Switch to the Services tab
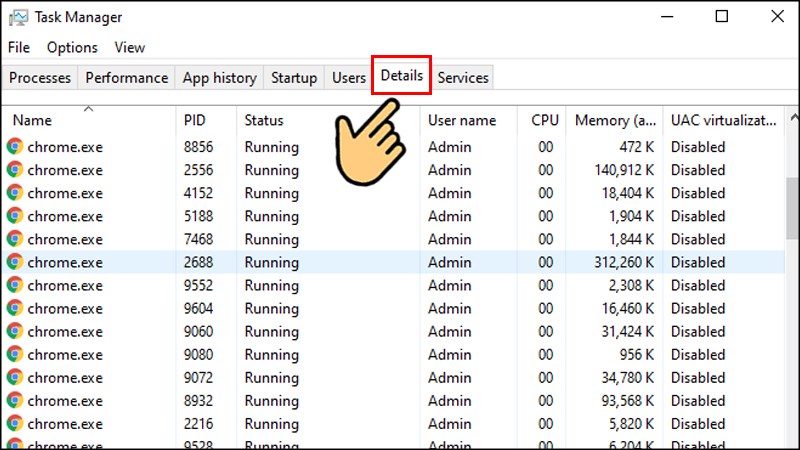The image size is (800, 450). (x=463, y=78)
